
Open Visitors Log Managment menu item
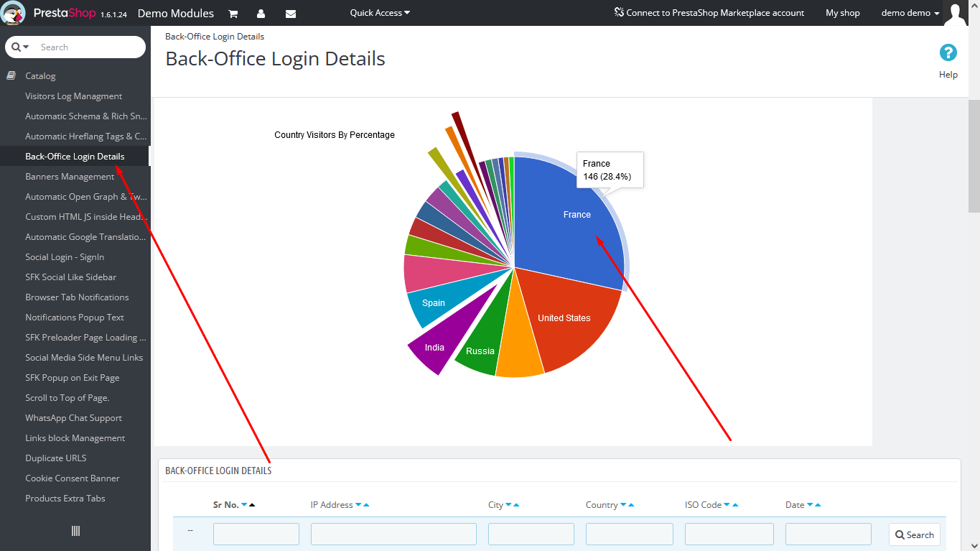74,96
